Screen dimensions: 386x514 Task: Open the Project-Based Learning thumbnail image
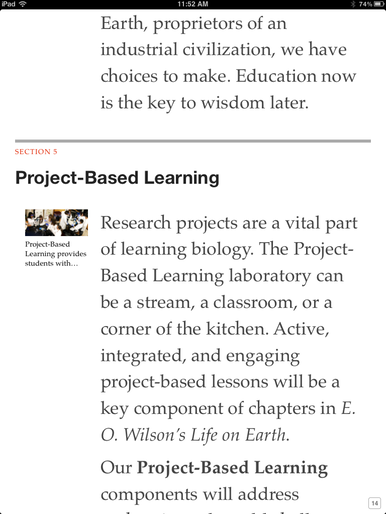coord(56,222)
